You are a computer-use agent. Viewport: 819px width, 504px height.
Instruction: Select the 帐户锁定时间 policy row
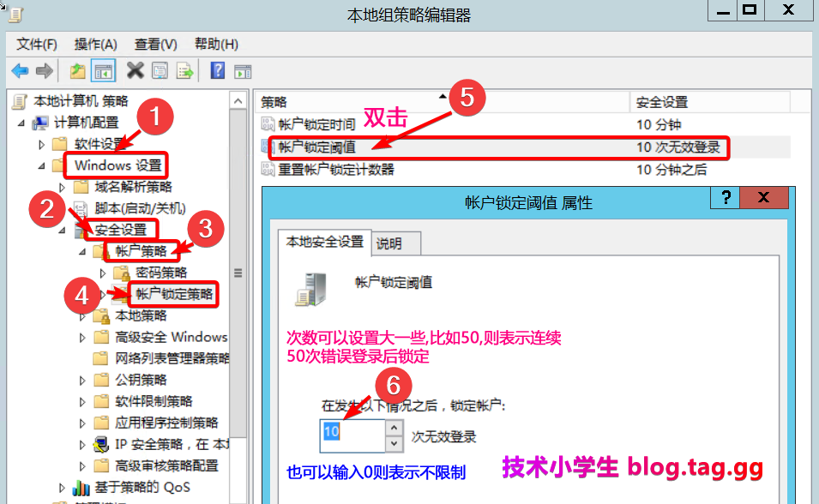[x=316, y=124]
